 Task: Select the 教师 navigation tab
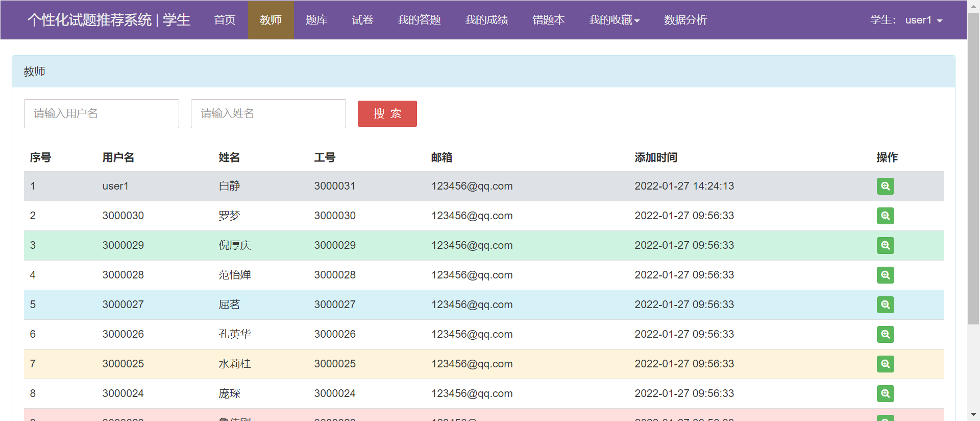pos(271,20)
